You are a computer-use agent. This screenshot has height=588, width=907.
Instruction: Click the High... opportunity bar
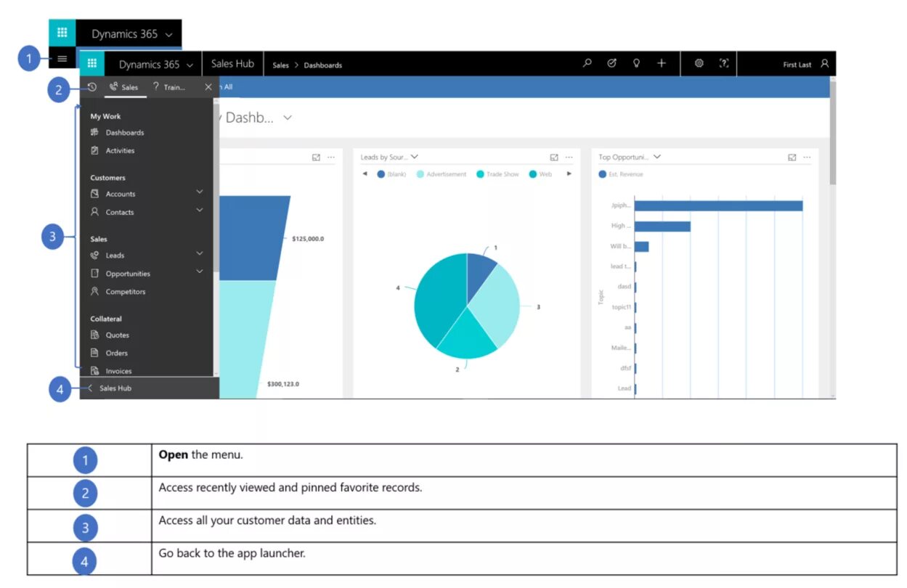coord(662,226)
